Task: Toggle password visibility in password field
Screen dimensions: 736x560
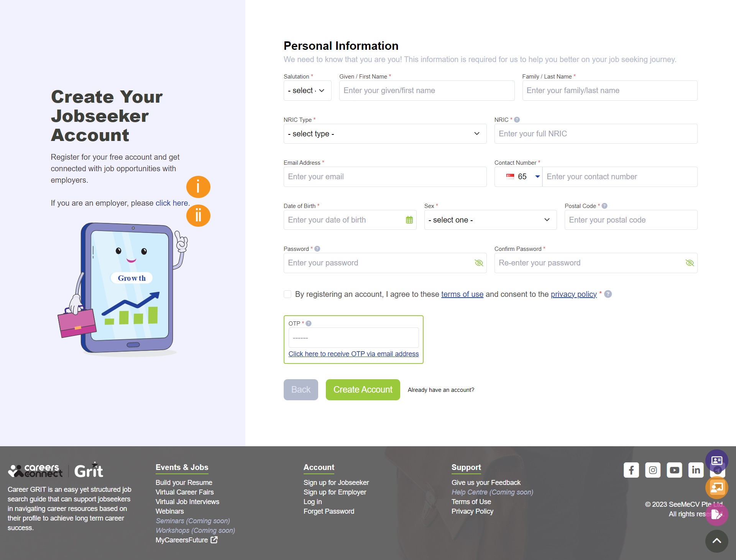Action: [479, 263]
